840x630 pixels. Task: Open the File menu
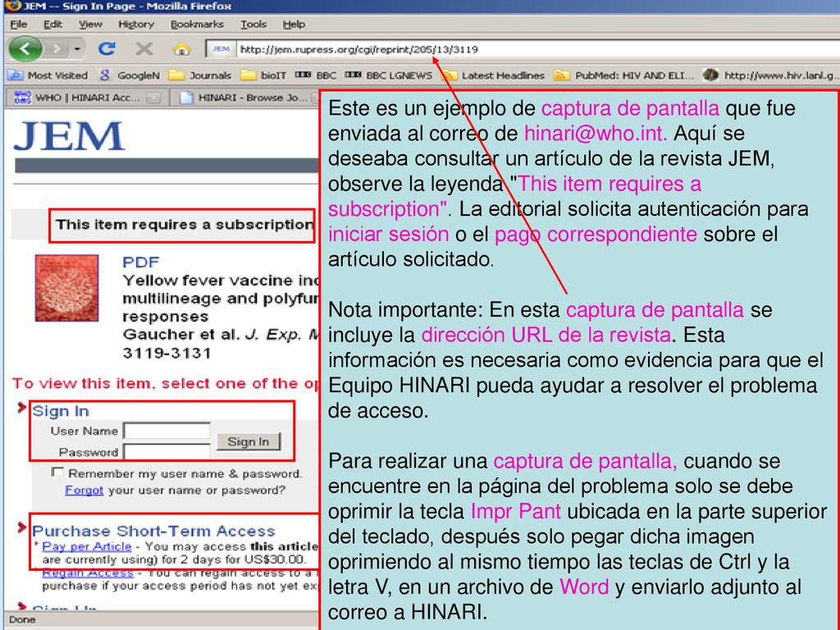coord(18,24)
